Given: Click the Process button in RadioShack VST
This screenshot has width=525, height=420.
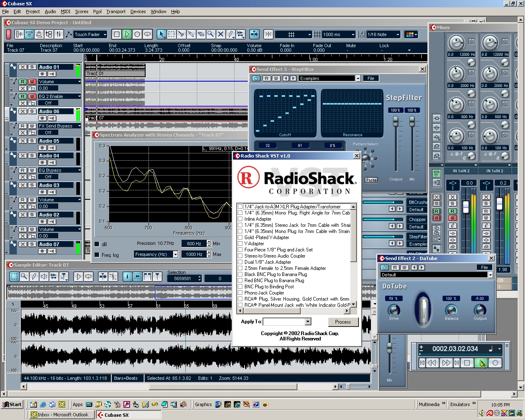Looking at the screenshot, I should [343, 322].
